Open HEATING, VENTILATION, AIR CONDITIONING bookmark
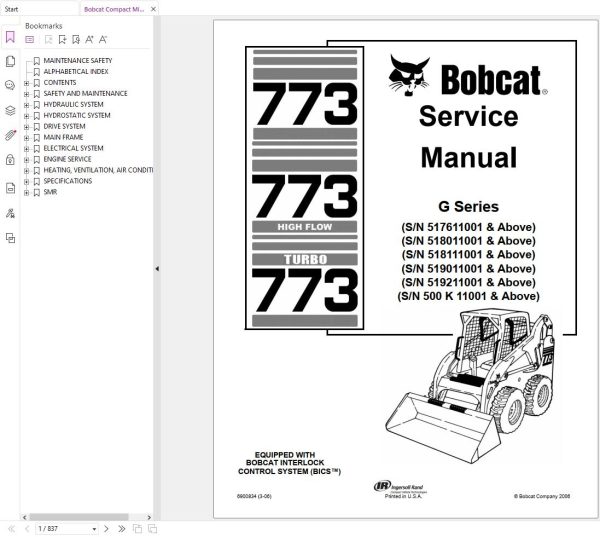Screen dimensions: 600x537 98,170
